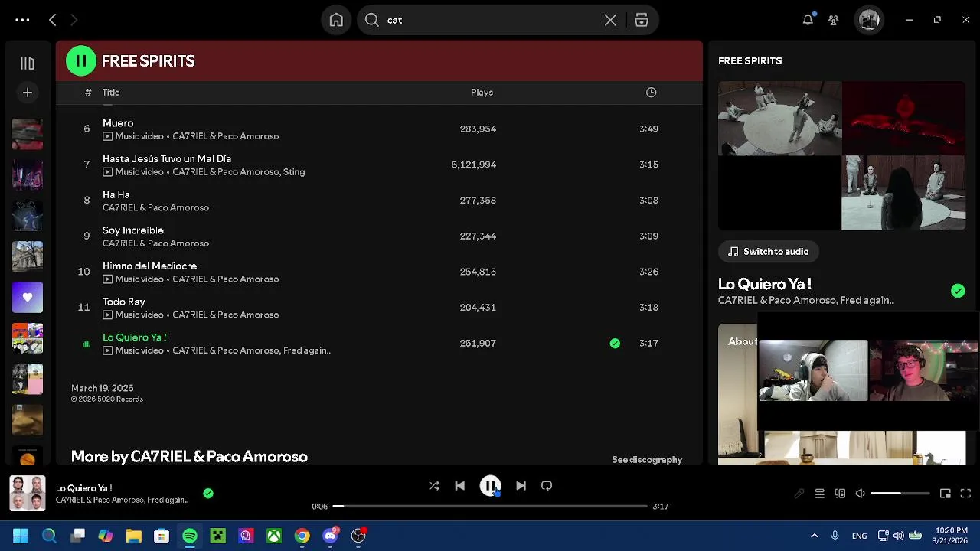This screenshot has width=980, height=551.
Task: Select the Soy Increíble track
Action: [x=133, y=230]
